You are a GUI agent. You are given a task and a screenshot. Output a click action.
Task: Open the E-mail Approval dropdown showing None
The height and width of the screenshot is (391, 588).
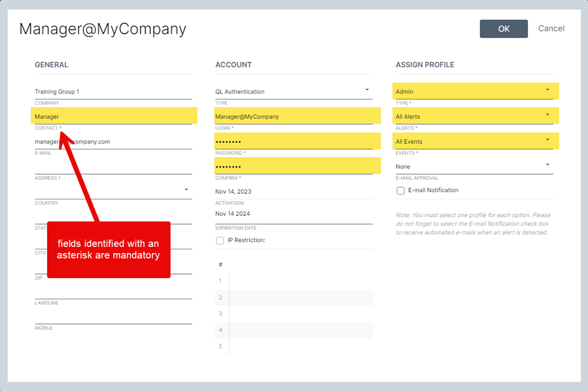475,166
